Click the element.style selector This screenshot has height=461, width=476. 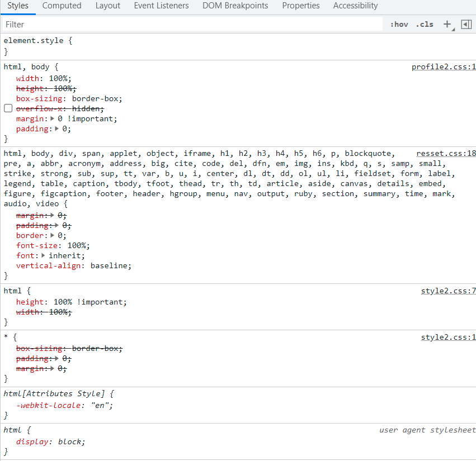(x=34, y=41)
